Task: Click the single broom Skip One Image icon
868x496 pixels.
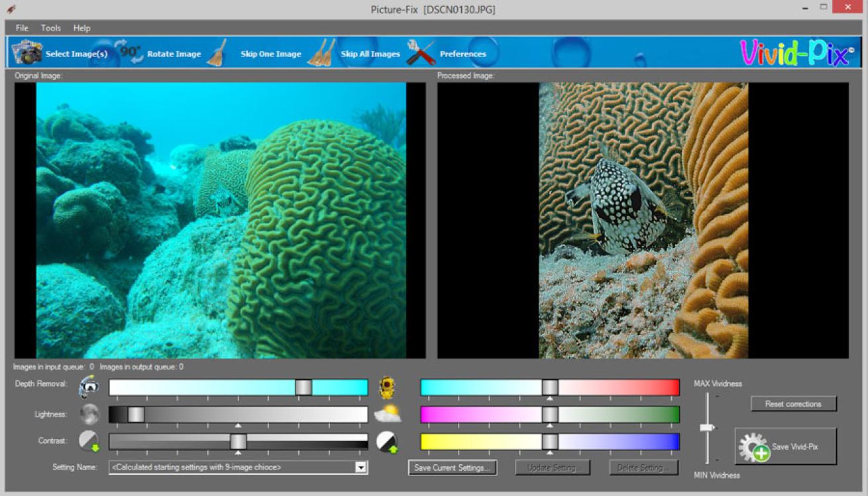Action: click(x=217, y=52)
